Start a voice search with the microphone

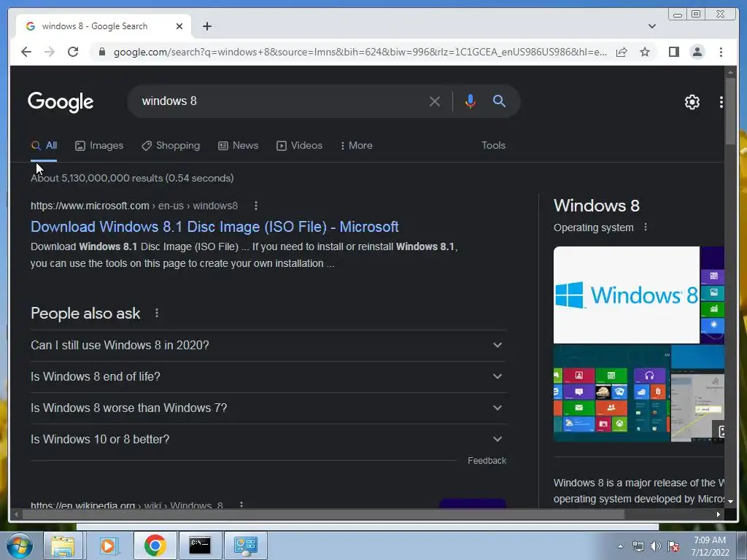tap(471, 101)
